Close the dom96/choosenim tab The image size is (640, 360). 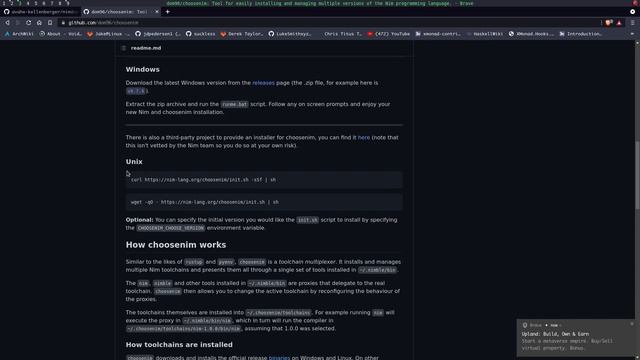[x=157, y=12]
